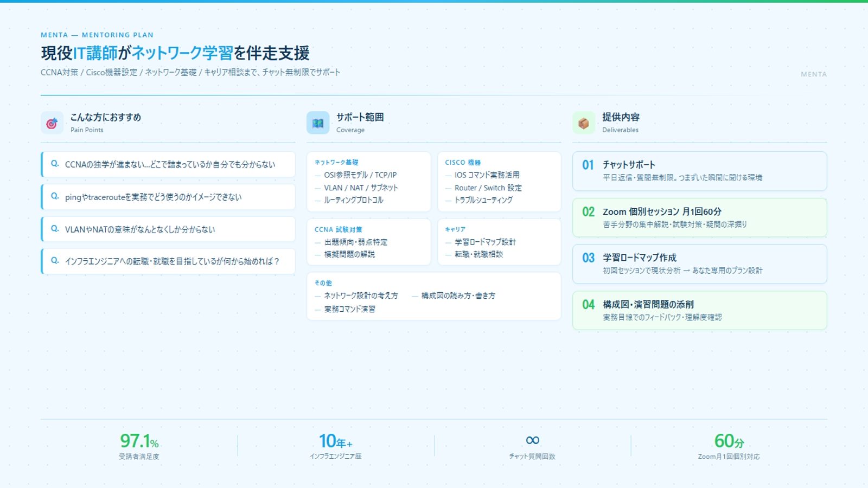Select the インフラエンジニアへの転職 question card
868x488 pixels.
tap(168, 261)
